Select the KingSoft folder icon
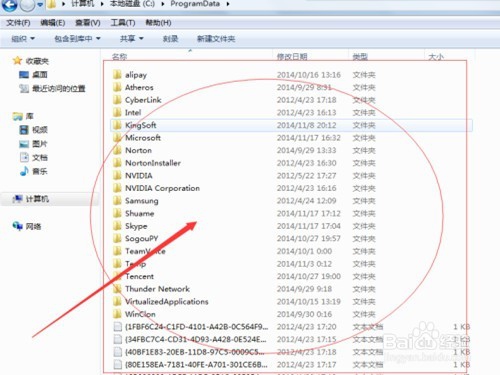Viewport: 500px width, 375px height. tap(117, 125)
